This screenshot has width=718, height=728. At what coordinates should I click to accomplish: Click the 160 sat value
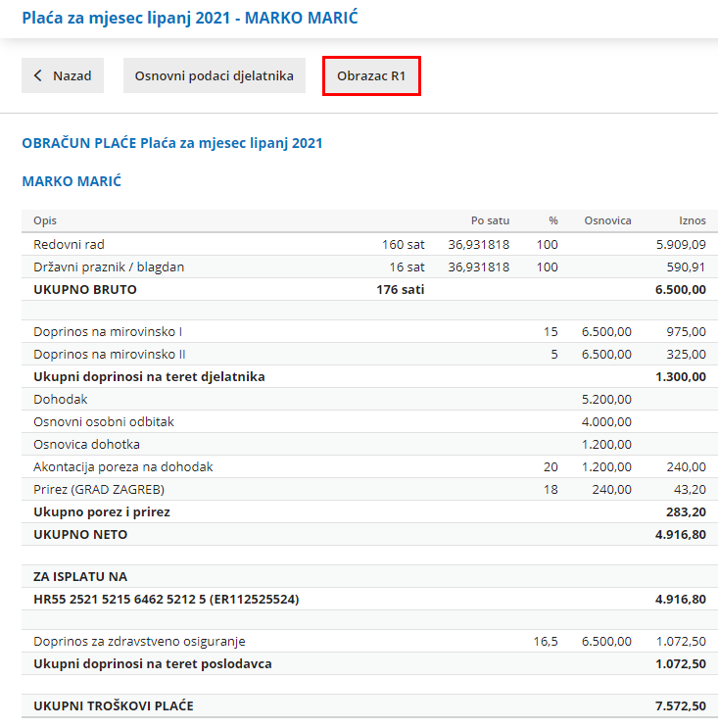click(x=403, y=244)
